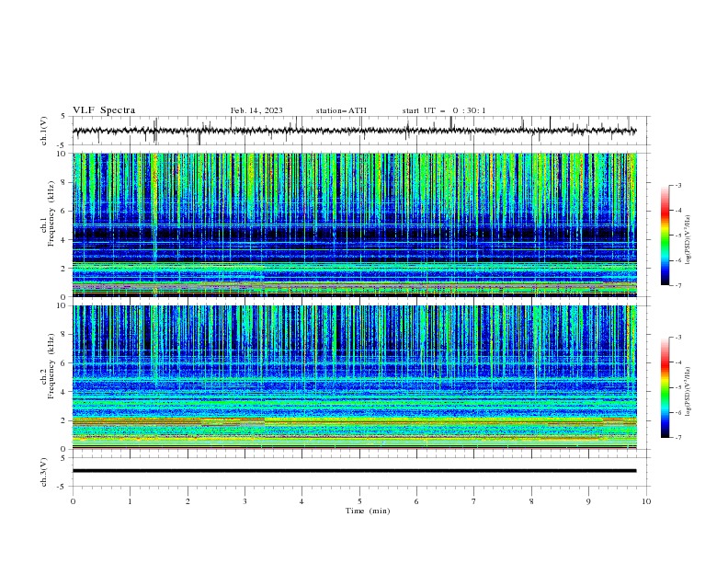Click the 'ch.1(V)' waveform axis label
Viewport: 728px width, 563px height.
coord(44,131)
